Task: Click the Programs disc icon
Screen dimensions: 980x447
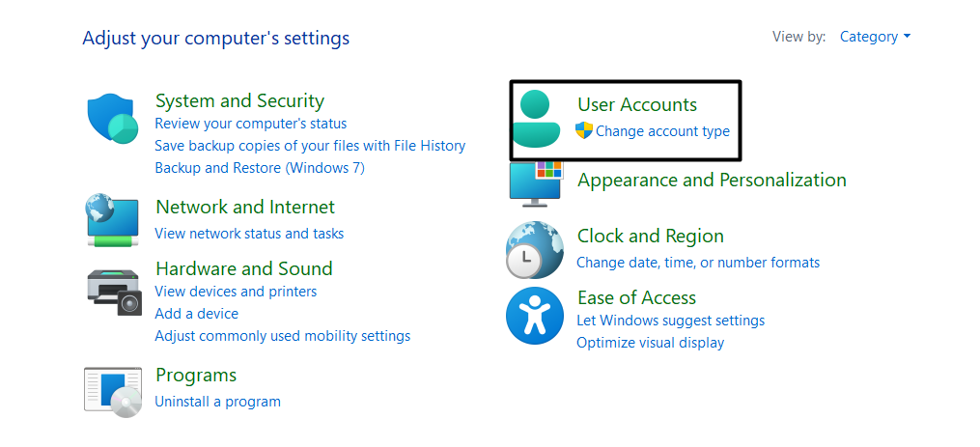Action: coord(113,391)
